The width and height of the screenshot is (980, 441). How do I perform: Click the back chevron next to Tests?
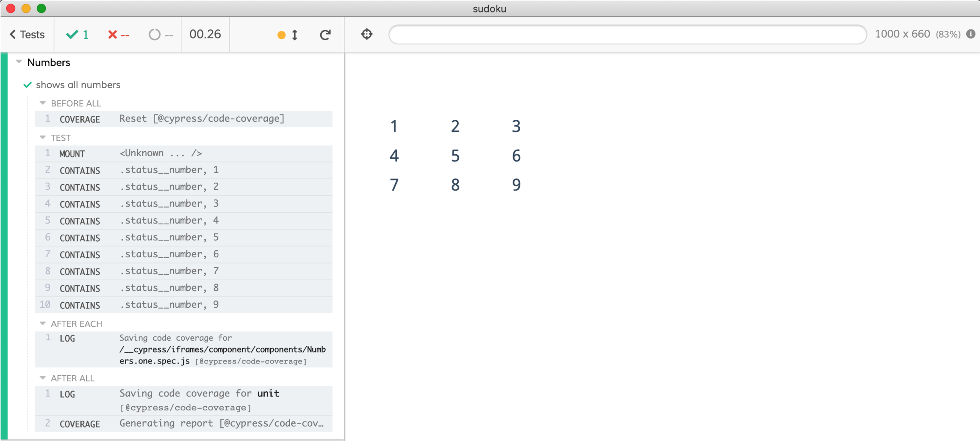coord(13,34)
